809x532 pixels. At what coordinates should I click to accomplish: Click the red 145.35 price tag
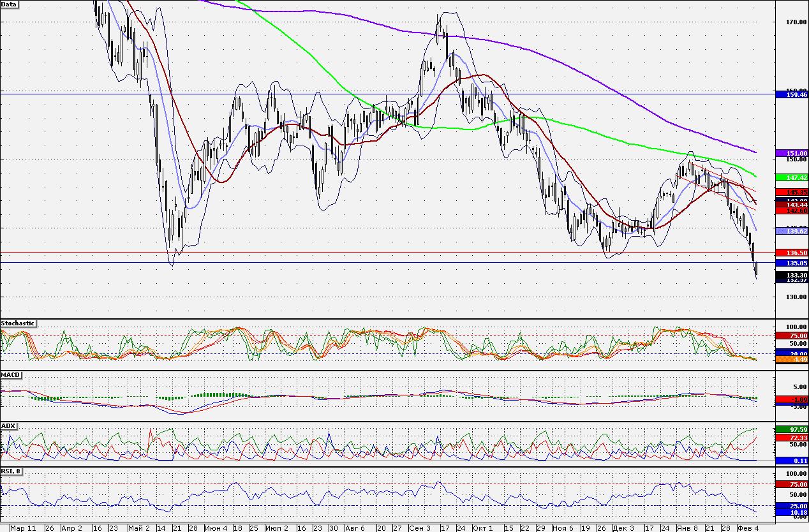pos(792,192)
